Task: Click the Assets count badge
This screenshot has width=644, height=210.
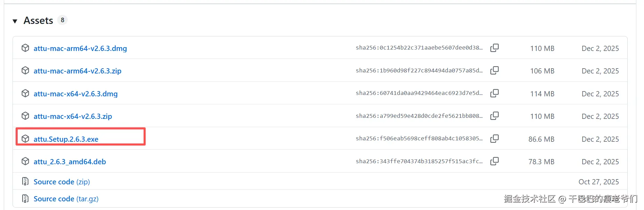Action: click(x=62, y=20)
